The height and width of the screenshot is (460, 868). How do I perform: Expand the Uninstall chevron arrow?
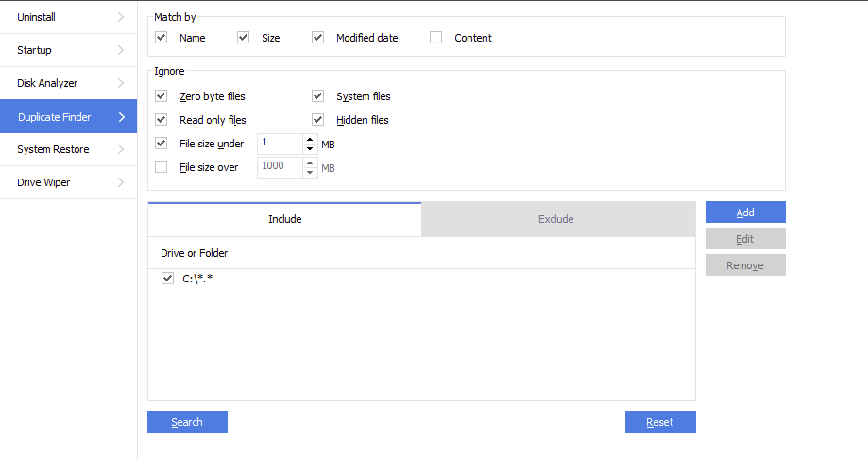tap(121, 17)
